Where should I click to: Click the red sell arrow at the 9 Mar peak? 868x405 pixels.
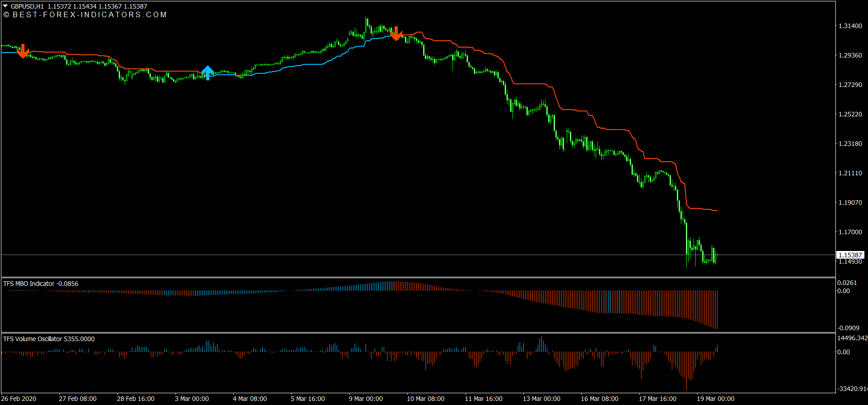click(x=396, y=34)
